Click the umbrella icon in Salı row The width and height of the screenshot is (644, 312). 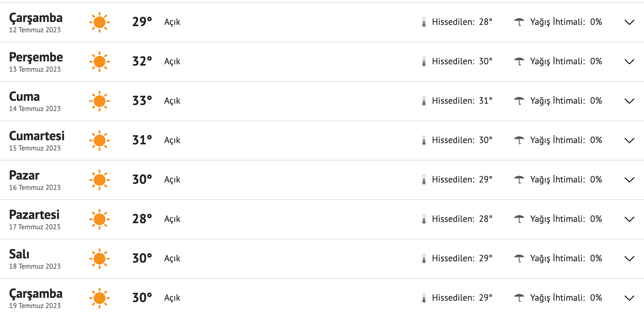[x=519, y=258]
